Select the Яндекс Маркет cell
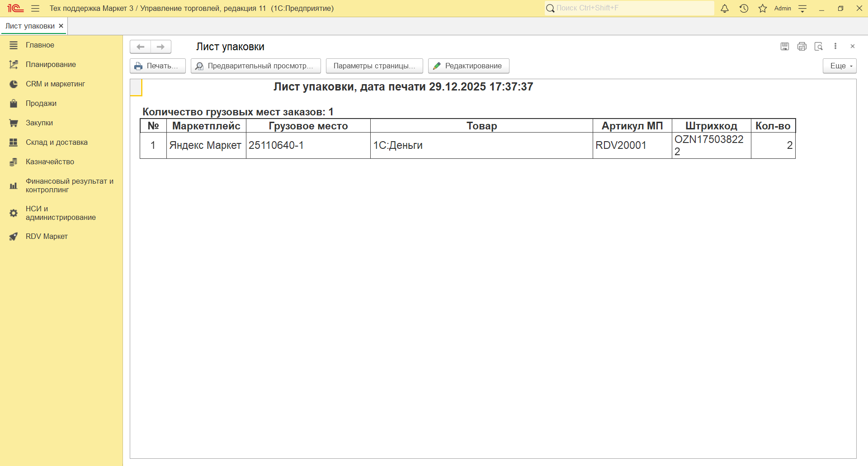 [206, 145]
